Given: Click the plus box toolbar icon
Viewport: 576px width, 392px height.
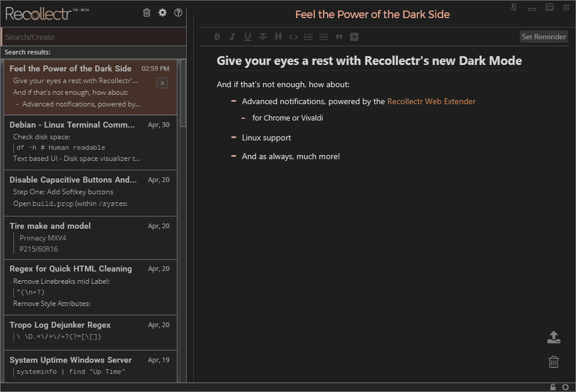Looking at the screenshot, I should tap(354, 37).
